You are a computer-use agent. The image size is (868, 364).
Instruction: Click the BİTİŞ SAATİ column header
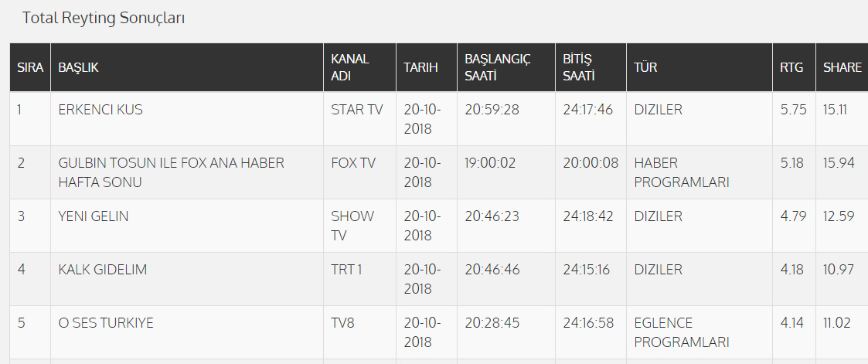pyautogui.click(x=579, y=67)
